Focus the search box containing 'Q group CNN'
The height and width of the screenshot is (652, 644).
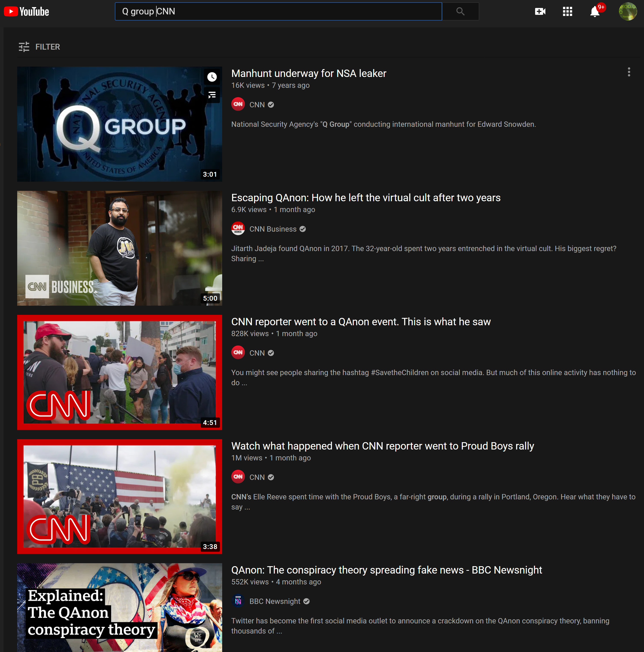pos(278,11)
